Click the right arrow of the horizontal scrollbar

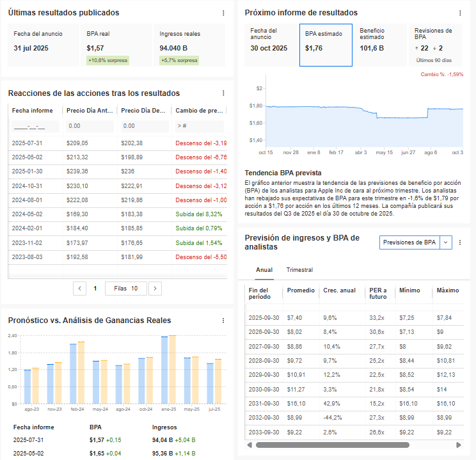pyautogui.click(x=458, y=445)
